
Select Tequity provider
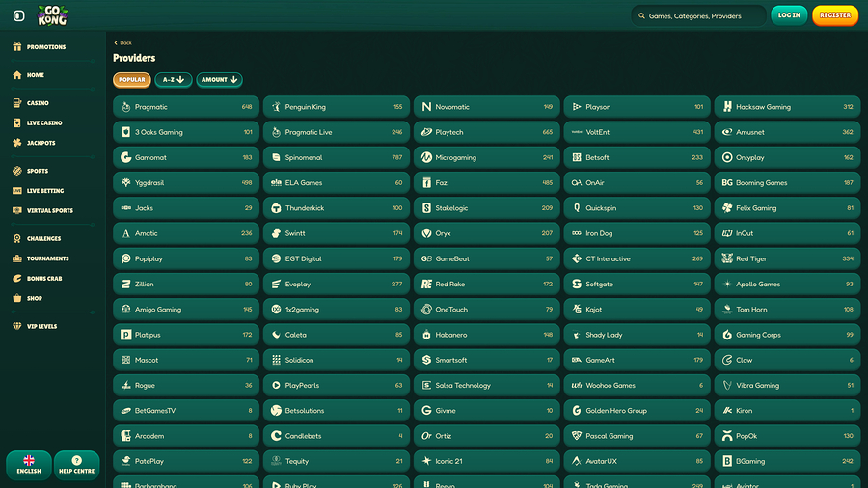click(337, 461)
